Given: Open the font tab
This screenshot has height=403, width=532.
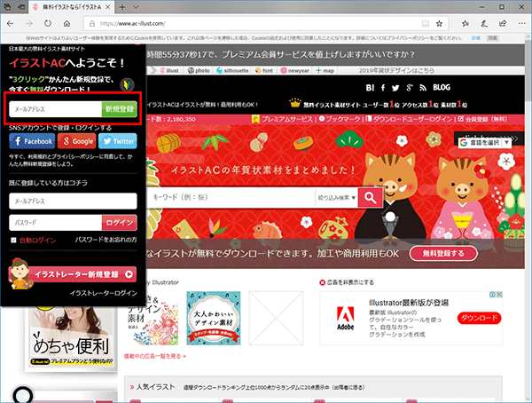Looking at the screenshot, I should [264, 71].
